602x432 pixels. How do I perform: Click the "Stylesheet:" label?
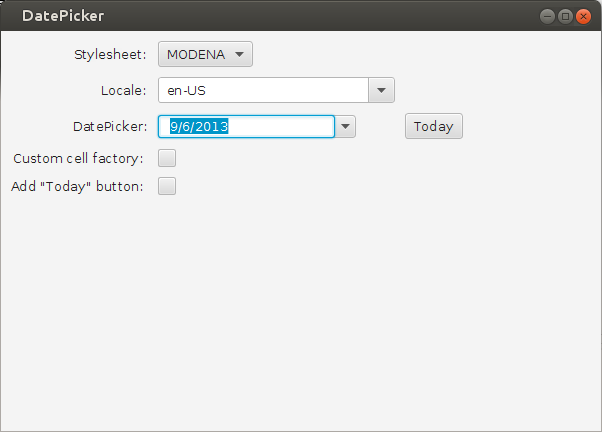click(110, 54)
